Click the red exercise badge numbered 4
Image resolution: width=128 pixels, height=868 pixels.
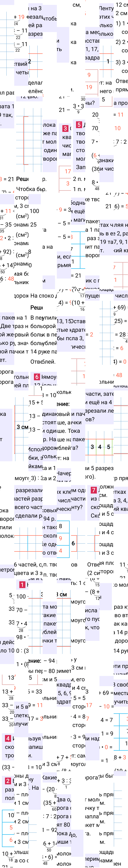[8, 738]
